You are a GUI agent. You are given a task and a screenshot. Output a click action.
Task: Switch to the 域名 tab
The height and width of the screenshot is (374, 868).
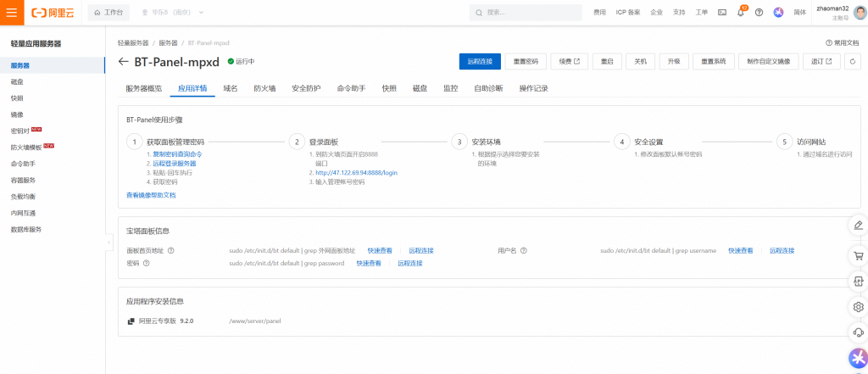click(231, 89)
